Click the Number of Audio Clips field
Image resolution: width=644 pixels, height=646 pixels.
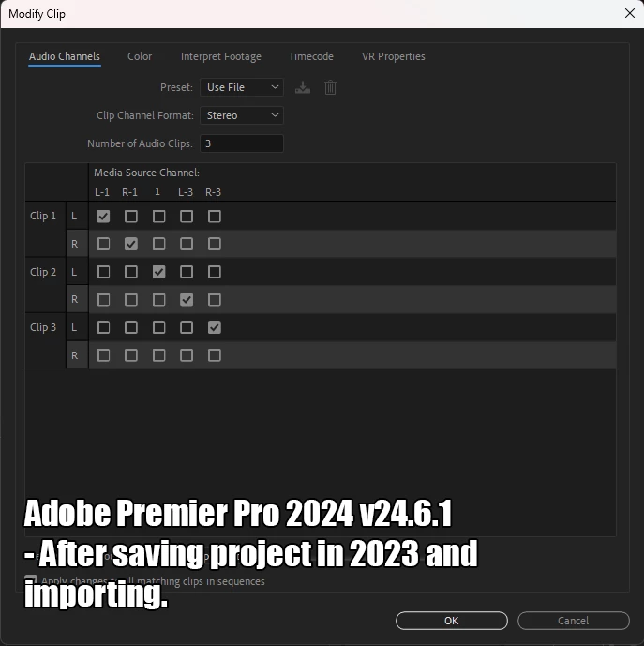pyautogui.click(x=242, y=143)
